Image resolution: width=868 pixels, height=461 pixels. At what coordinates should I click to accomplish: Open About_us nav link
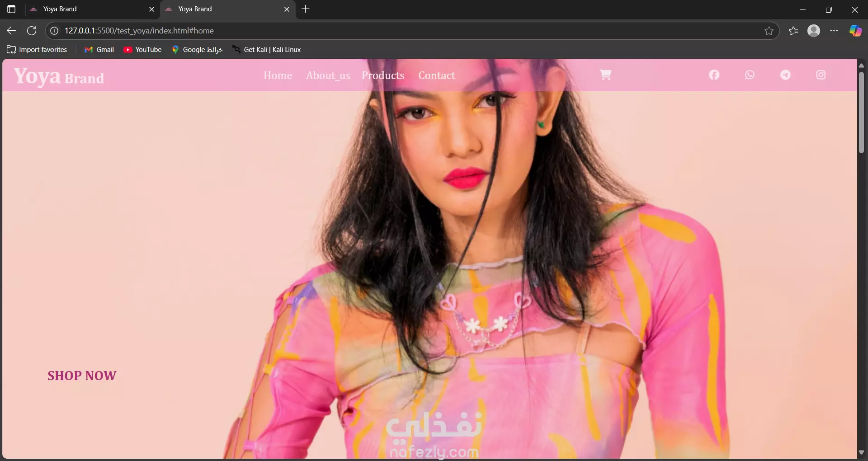point(328,75)
